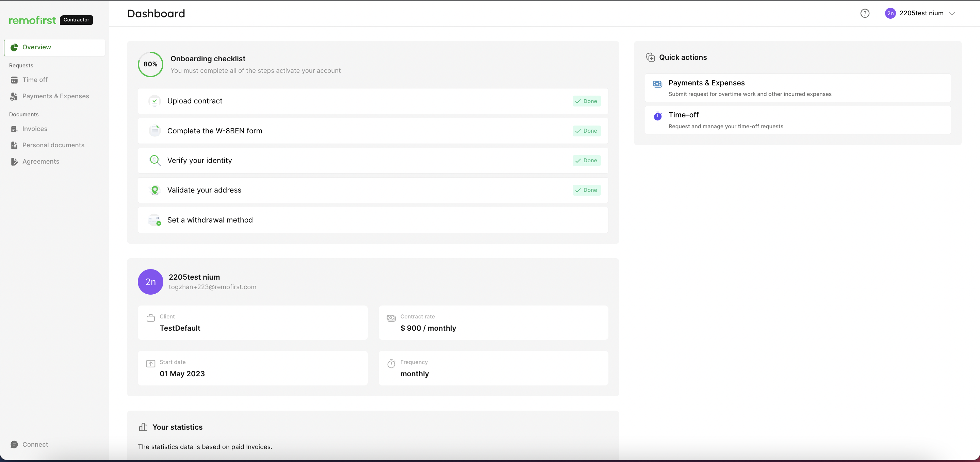Click the W-8BEN form document icon
The image size is (980, 462).
click(154, 131)
